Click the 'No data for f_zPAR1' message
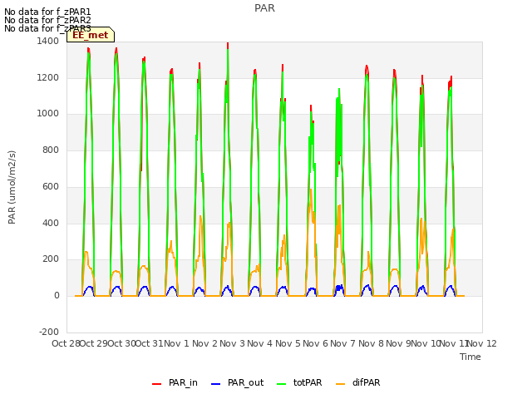 (x=47, y=12)
